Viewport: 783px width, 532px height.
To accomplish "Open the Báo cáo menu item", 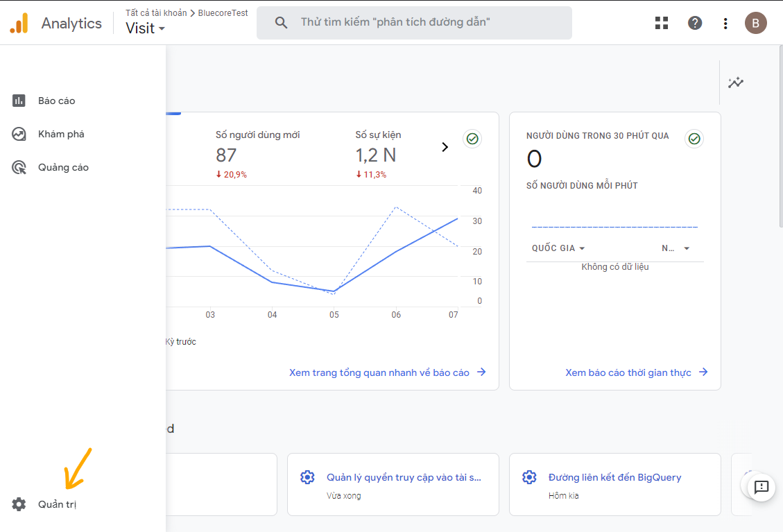I will pyautogui.click(x=56, y=101).
